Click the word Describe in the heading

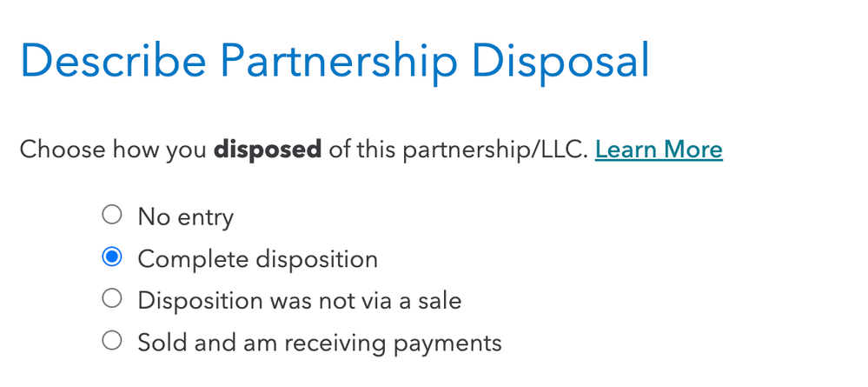tap(114, 60)
